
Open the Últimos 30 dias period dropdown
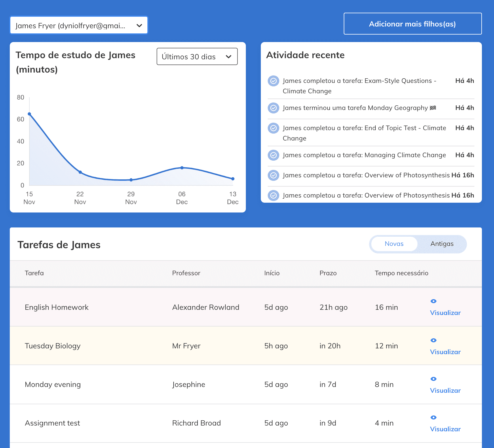point(197,57)
